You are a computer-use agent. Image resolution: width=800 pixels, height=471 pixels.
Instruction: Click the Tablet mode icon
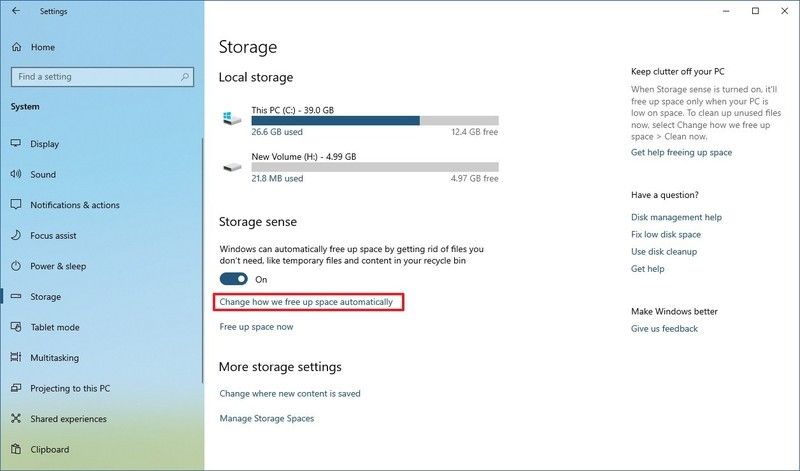point(16,327)
